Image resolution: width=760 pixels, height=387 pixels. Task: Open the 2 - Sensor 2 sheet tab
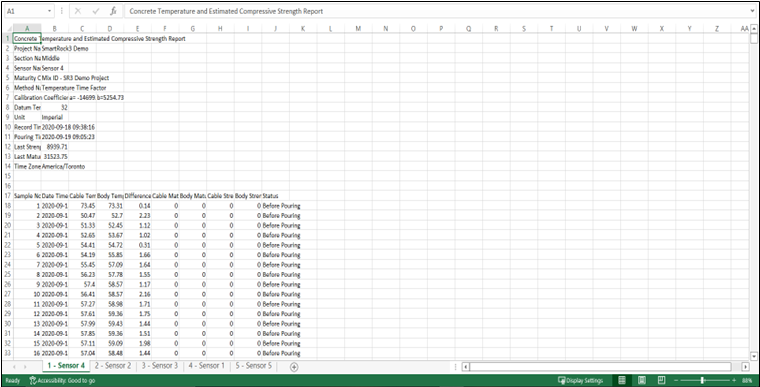pos(113,366)
